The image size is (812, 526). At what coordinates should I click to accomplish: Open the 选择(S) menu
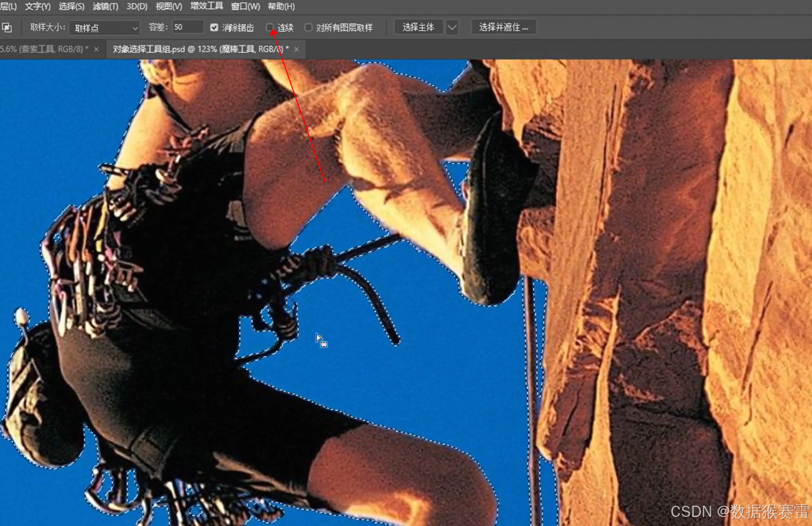(x=71, y=6)
